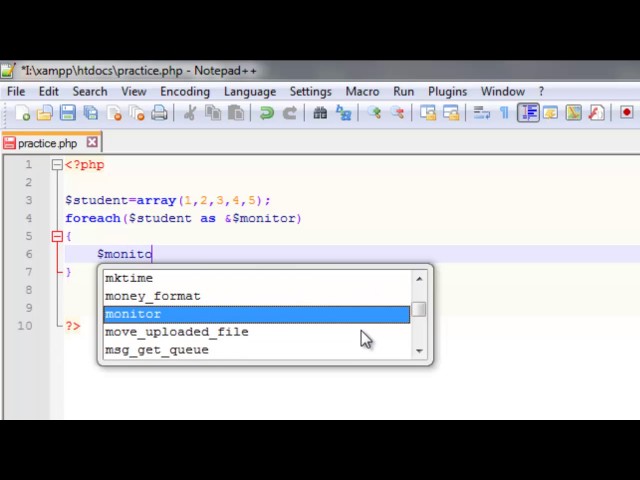Click the Synchronize horizontal scrolling icon
640x480 pixels.
pos(451,113)
